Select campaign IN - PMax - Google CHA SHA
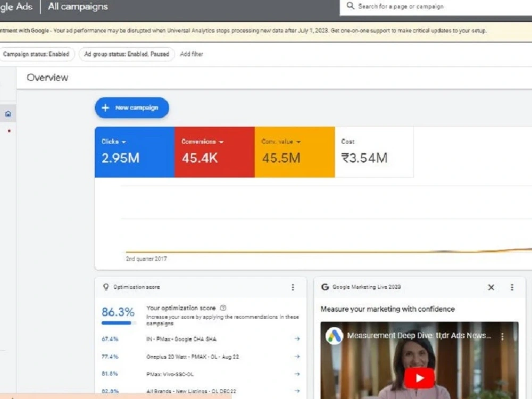Screen dimensions: 532x399 [181, 339]
